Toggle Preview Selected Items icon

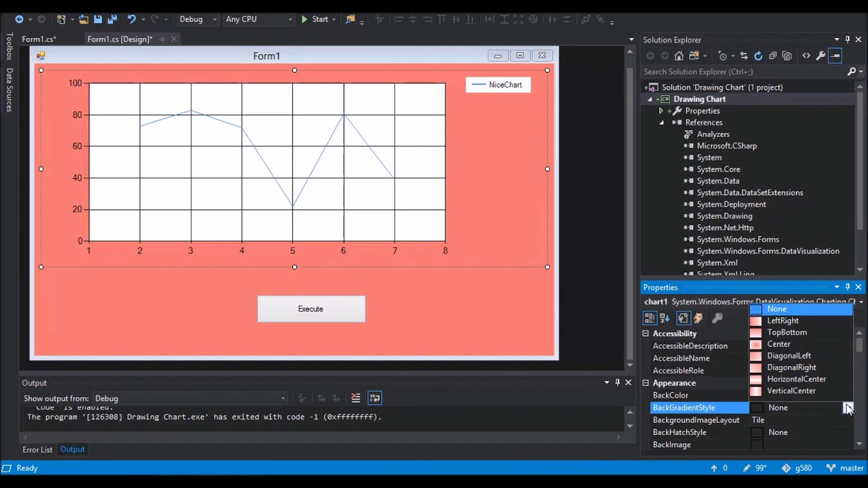(x=835, y=56)
